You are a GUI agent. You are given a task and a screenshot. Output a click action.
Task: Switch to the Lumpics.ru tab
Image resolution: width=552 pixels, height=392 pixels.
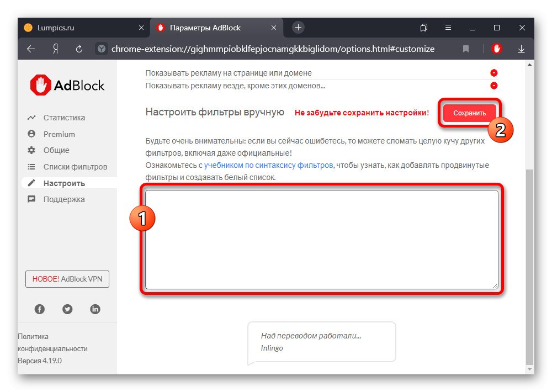[x=84, y=28]
